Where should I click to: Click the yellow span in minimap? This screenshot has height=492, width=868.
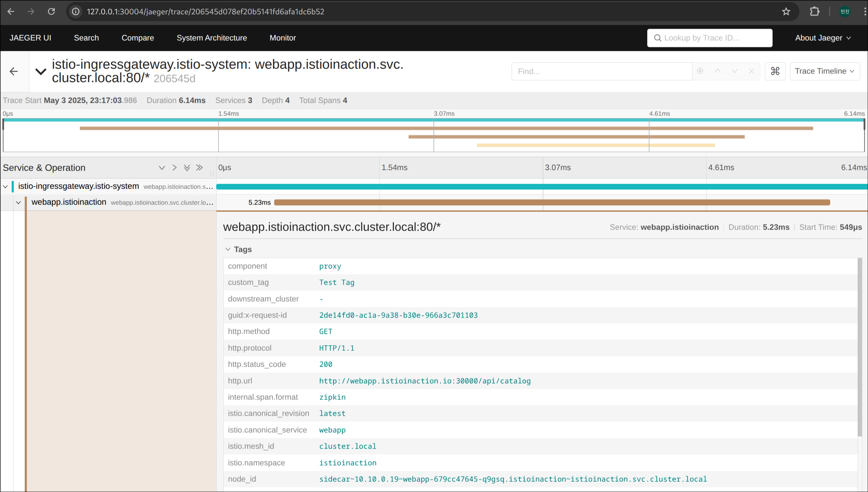(x=596, y=145)
